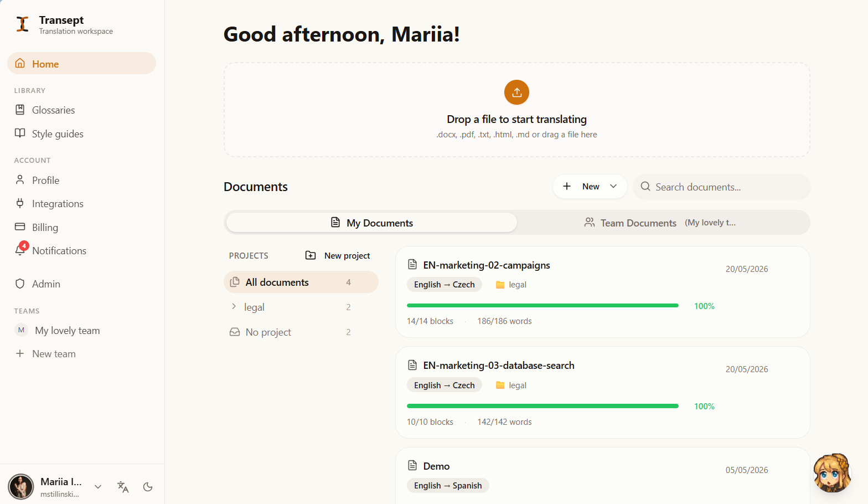This screenshot has height=504, width=868.
Task: Click legal folder tag on EN-marketing-03-database-search
Action: point(511,385)
